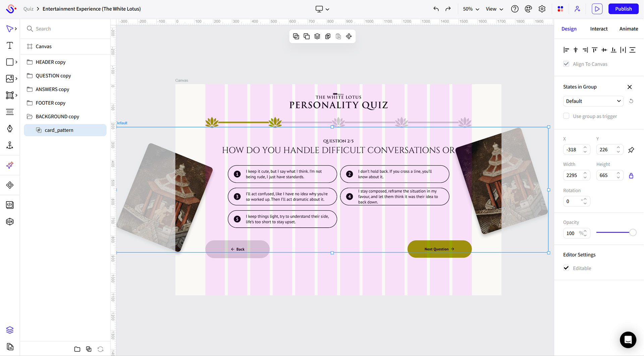The image size is (644, 356).
Task: Align selection to left edge
Action: [566, 50]
